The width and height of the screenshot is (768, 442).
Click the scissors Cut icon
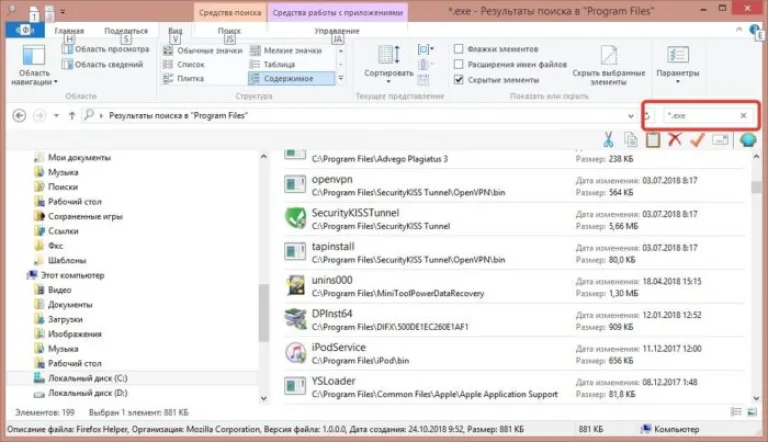[608, 140]
